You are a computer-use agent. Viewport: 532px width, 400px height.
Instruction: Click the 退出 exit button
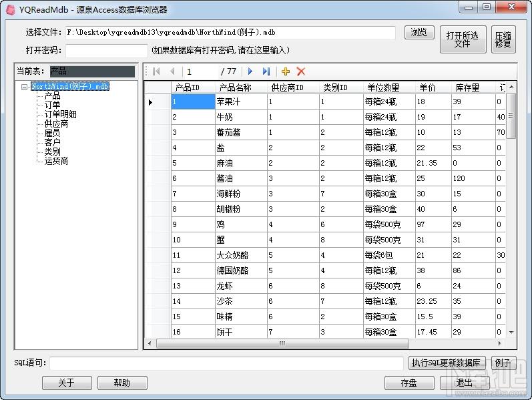[465, 383]
